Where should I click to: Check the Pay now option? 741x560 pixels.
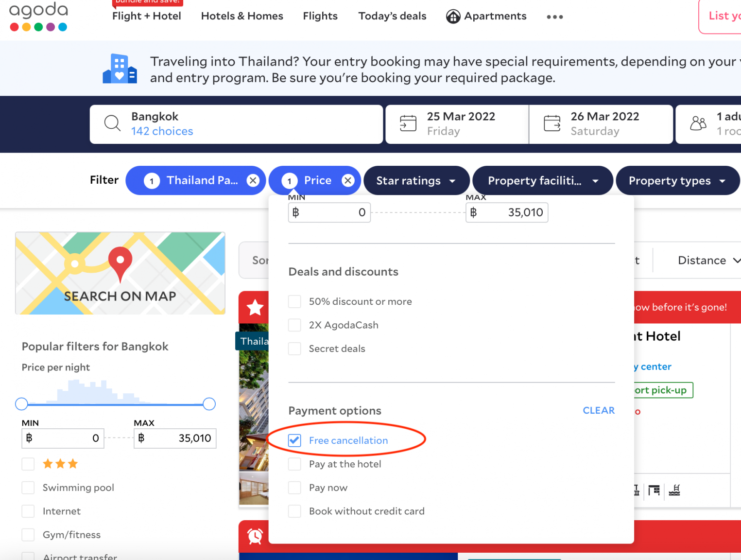294,488
